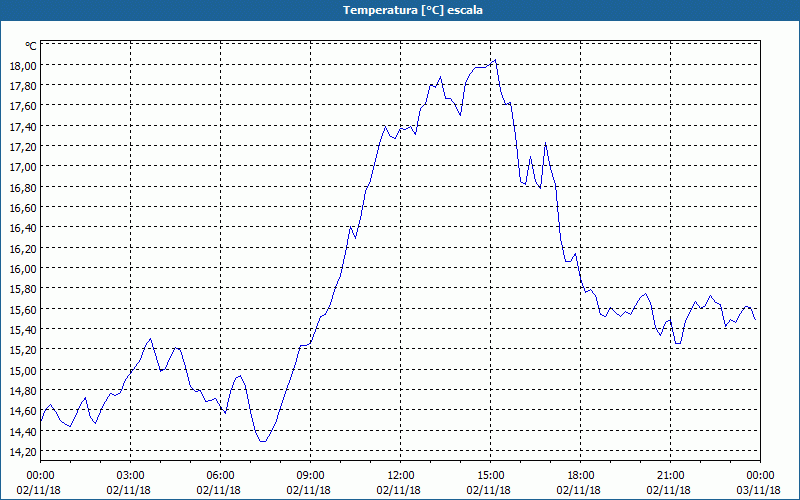Click the 15:00 time label
Screen dimensions: 800x500
(x=490, y=476)
